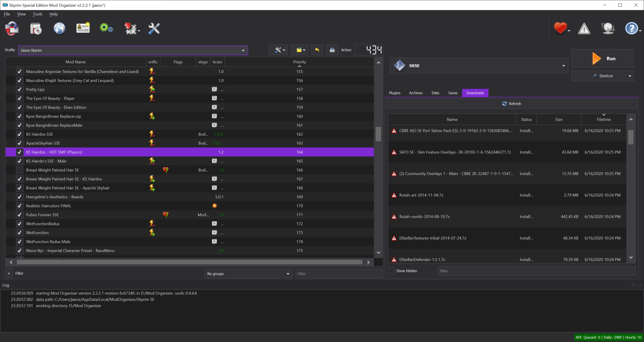Click the create backup icon near Active counter
Screen dimensions: 644x342
click(x=332, y=50)
